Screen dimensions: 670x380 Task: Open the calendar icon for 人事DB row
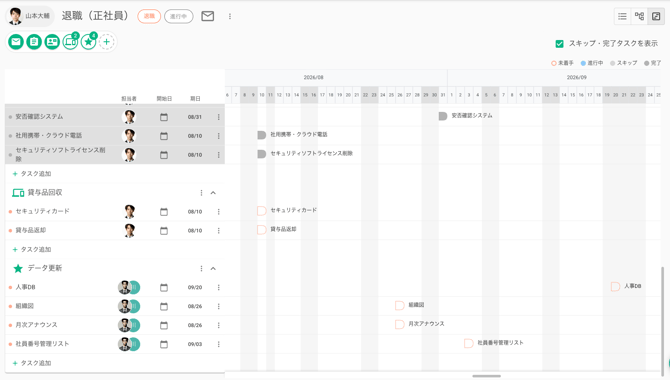pos(164,288)
